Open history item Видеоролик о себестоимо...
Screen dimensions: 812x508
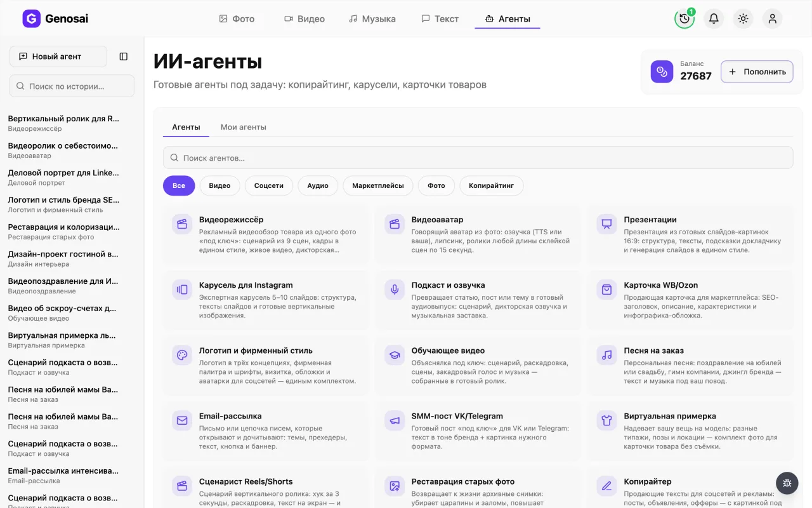63,150
